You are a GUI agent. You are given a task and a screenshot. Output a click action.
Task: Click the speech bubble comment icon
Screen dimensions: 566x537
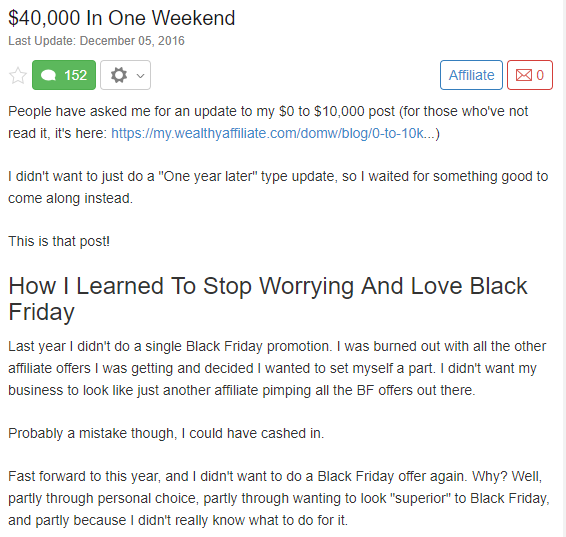[x=48, y=75]
